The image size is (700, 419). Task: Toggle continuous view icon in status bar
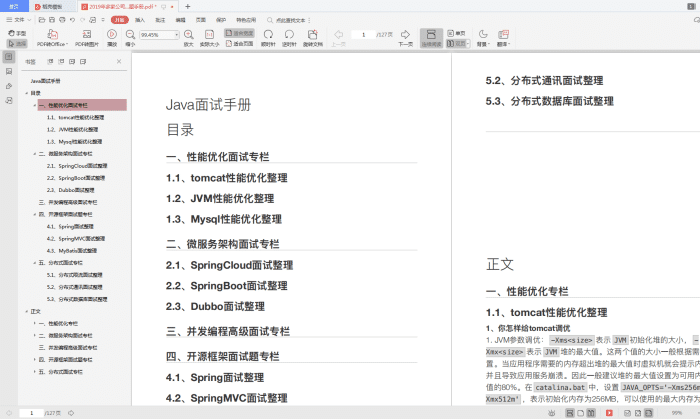[570, 413]
